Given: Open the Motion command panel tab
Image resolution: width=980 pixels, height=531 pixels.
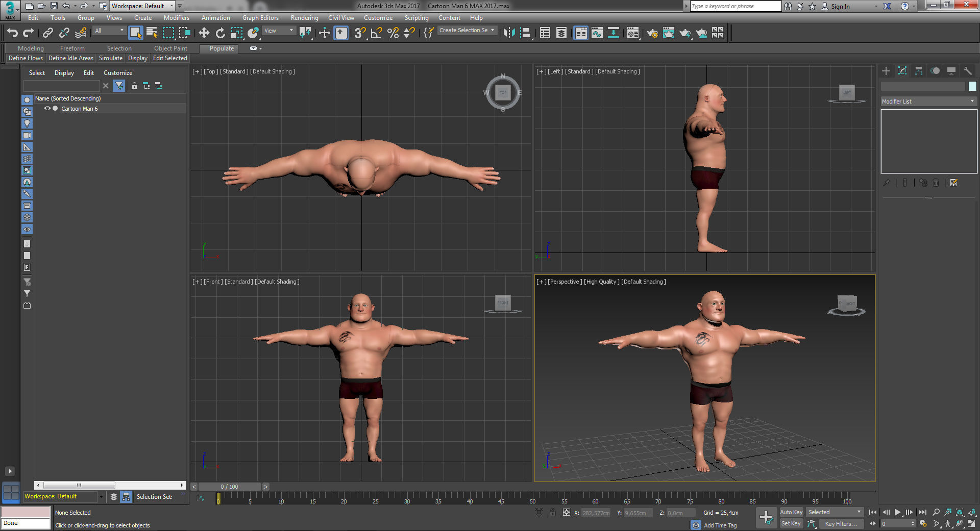Looking at the screenshot, I should pyautogui.click(x=935, y=71).
